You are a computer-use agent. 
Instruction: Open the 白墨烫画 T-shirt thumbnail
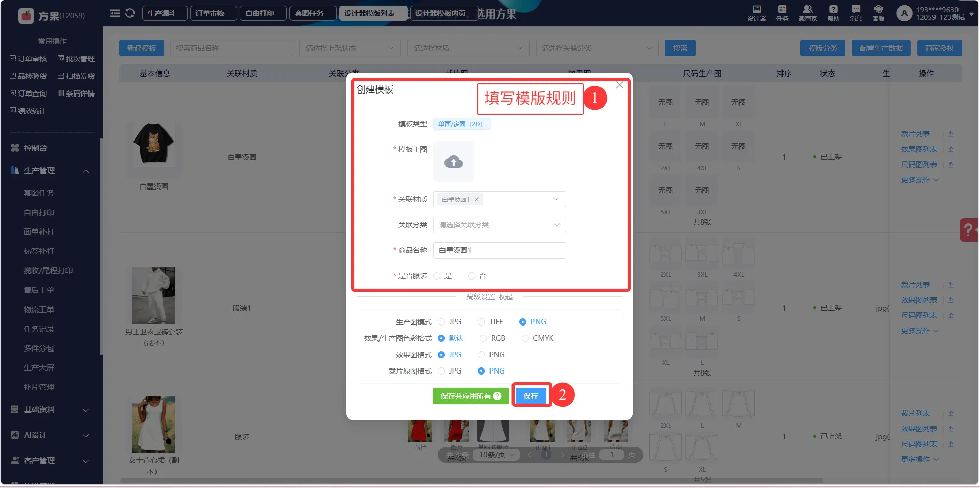(154, 143)
